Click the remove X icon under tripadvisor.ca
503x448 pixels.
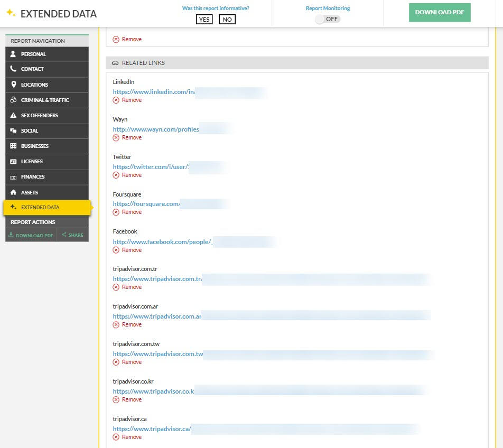tap(116, 437)
